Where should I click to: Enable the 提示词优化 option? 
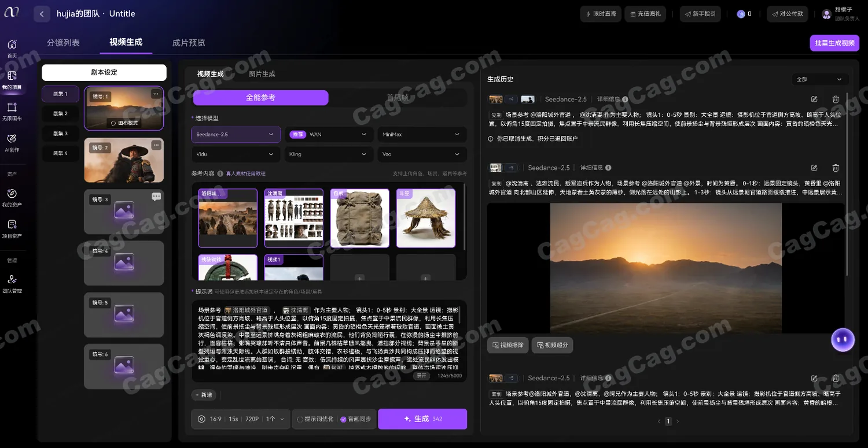(x=315, y=419)
